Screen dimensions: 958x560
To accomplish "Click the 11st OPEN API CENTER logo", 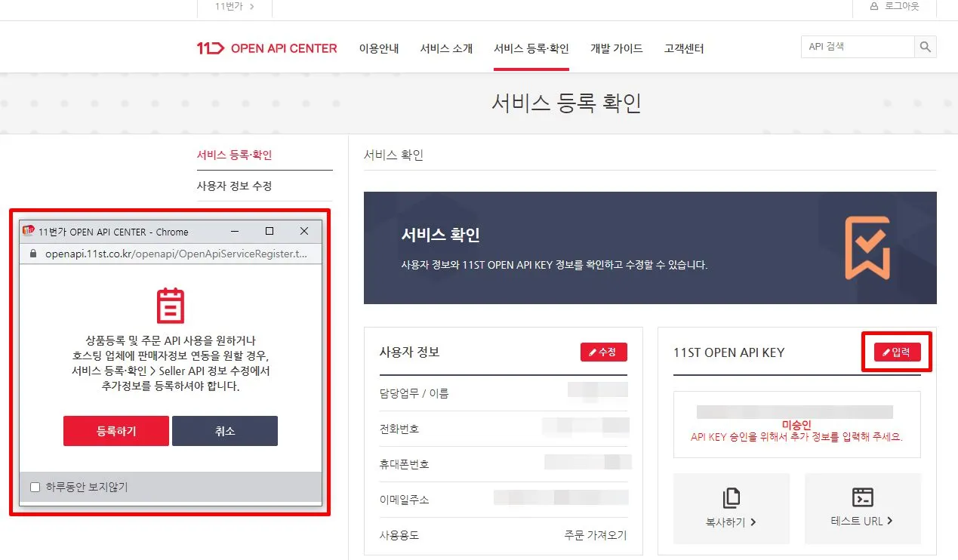I will tap(266, 48).
